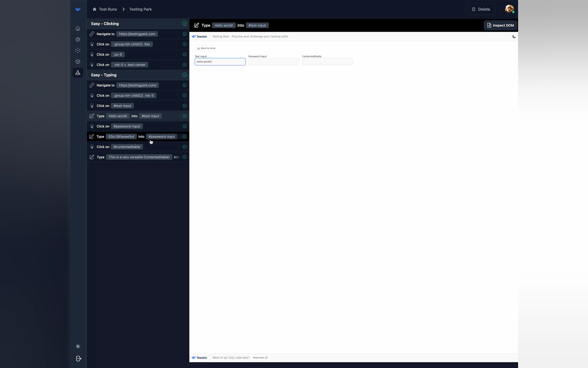588x368 pixels.
Task: Open the cube icon in sidebar
Action: pos(78,62)
